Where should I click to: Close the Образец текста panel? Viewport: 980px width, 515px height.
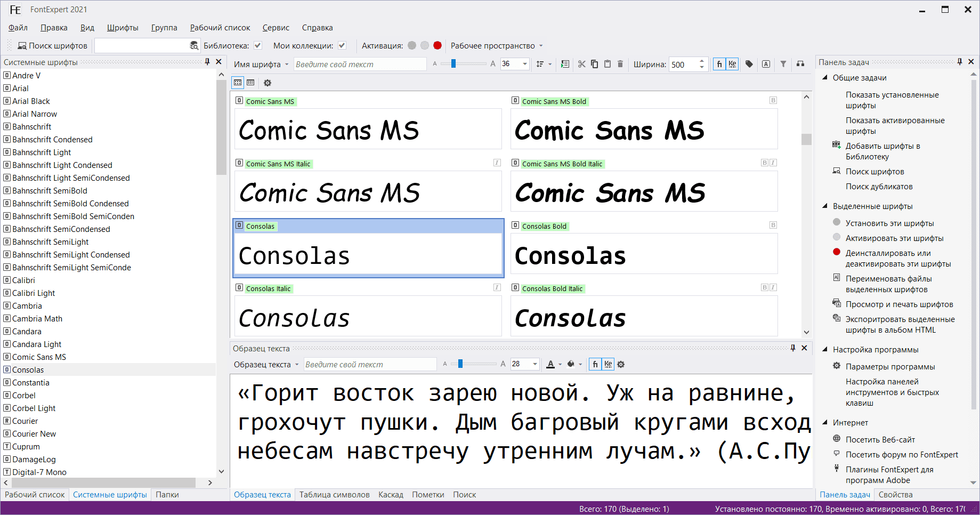(x=804, y=348)
